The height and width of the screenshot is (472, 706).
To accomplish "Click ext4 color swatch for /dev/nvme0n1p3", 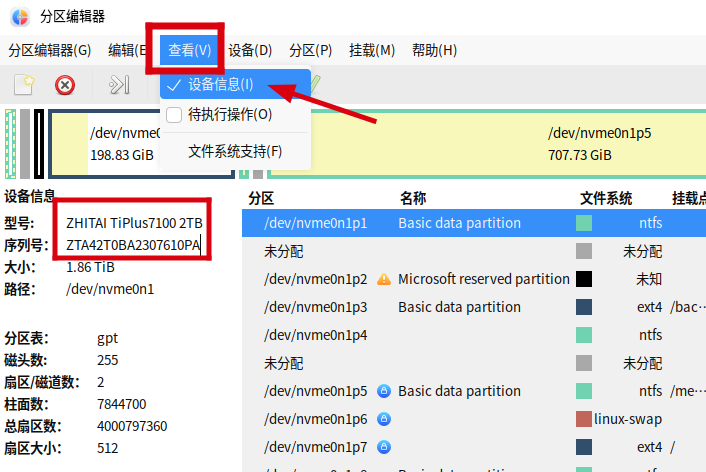I will [x=584, y=307].
